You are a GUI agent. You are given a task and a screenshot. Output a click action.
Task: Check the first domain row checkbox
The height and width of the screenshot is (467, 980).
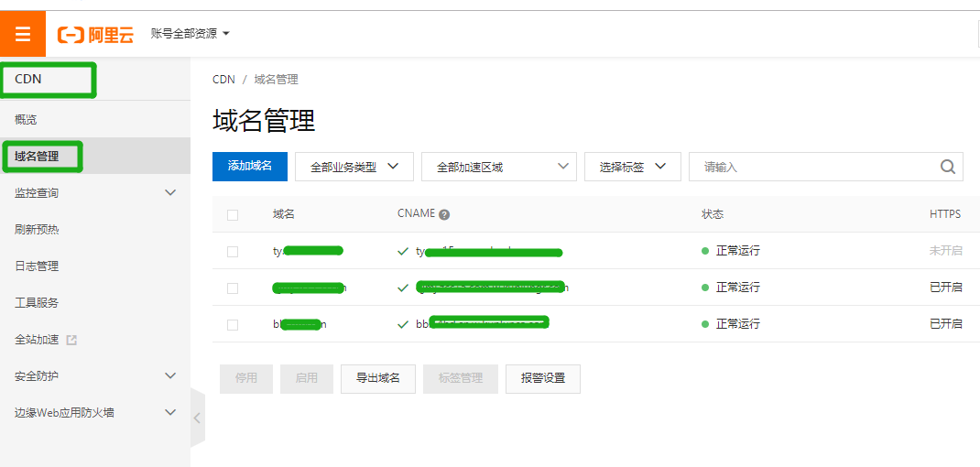(x=233, y=251)
